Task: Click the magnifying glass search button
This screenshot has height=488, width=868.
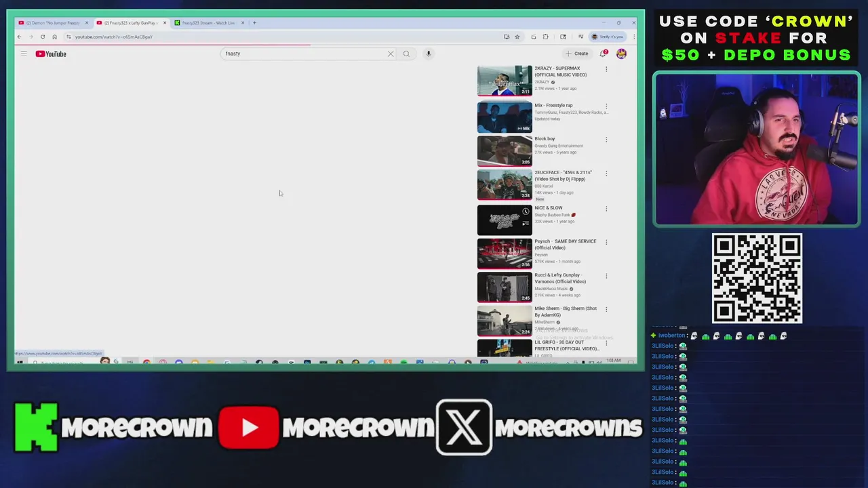Action: coord(406,54)
